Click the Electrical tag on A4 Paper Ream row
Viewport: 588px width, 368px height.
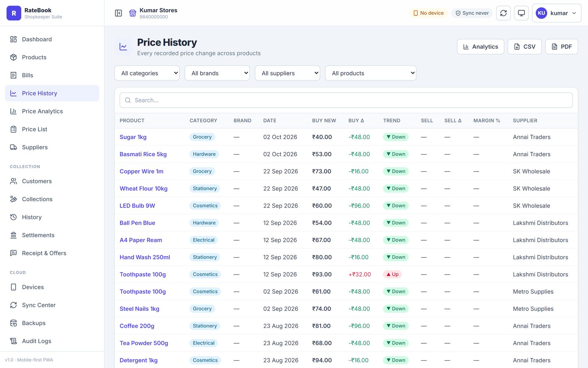(204, 240)
